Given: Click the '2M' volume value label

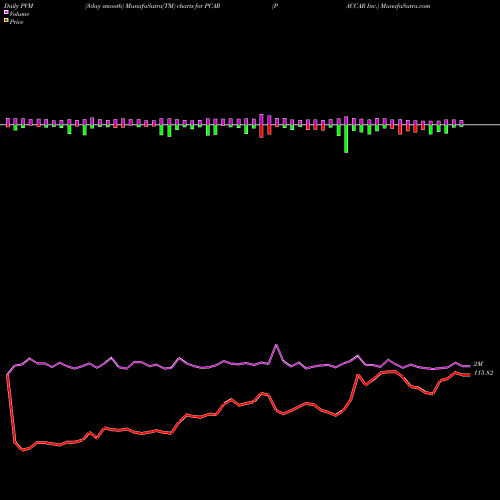Looking at the screenshot, I should pyautogui.click(x=478, y=364).
